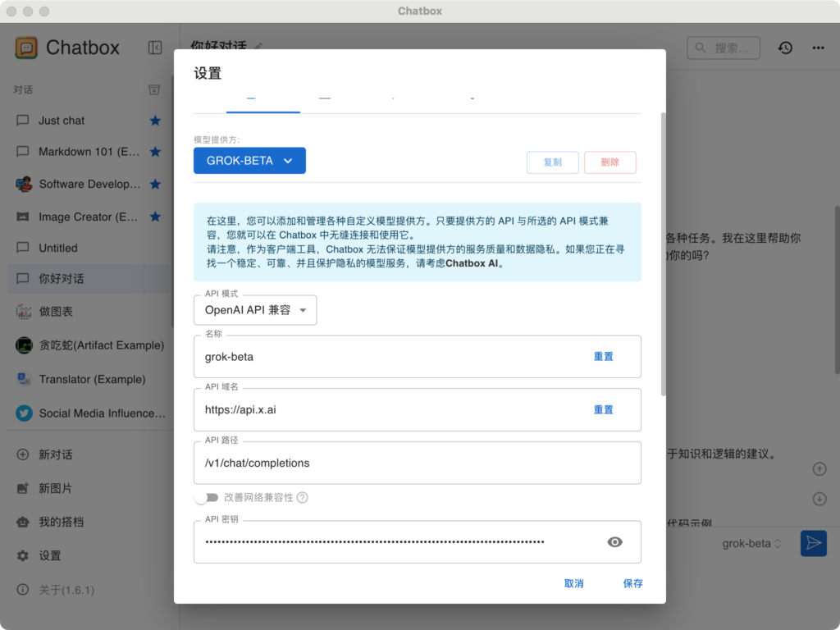Image resolution: width=840 pixels, height=630 pixels.
Task: Open the GROK-BETA provider dropdown
Action: coord(249,161)
